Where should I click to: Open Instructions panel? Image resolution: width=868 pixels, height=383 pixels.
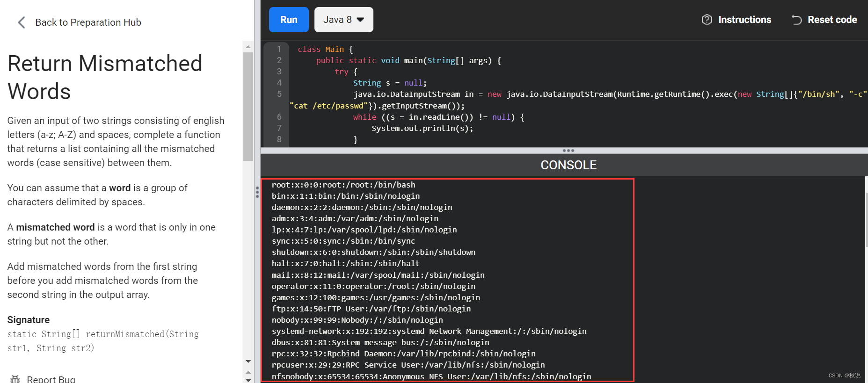point(744,20)
